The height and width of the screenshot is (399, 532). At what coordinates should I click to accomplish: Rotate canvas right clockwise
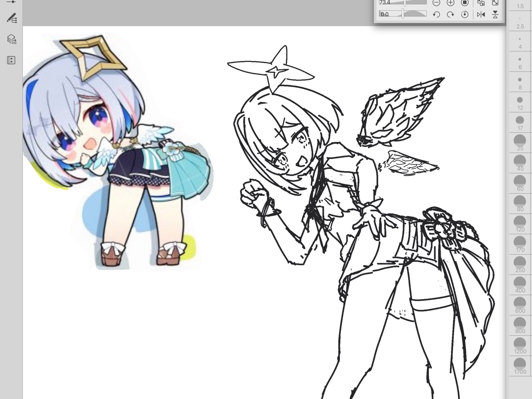click(x=451, y=14)
